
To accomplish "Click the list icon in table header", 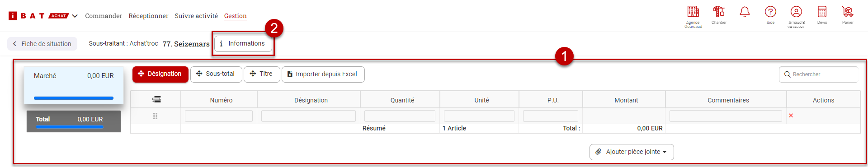I will [156, 99].
